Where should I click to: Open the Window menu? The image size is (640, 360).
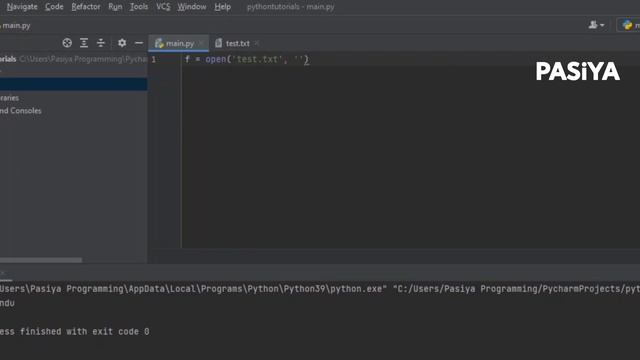191,7
